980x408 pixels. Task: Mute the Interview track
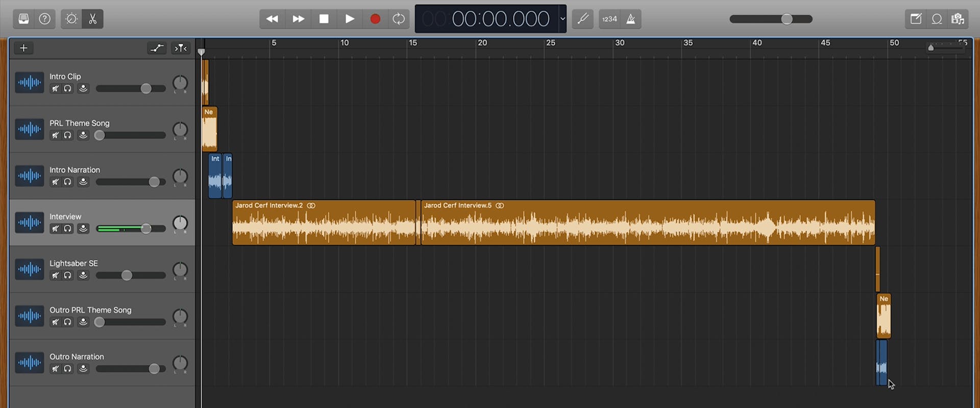tap(55, 228)
